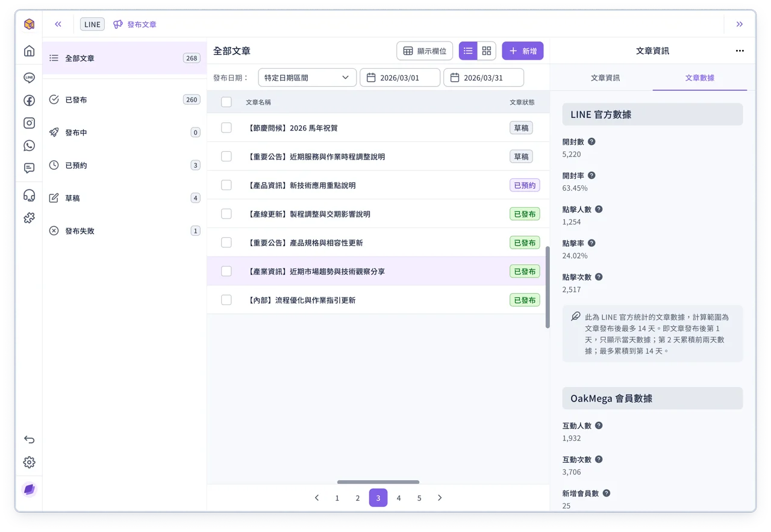
Task: Open the end date picker 2026/03/31
Action: [484, 78]
